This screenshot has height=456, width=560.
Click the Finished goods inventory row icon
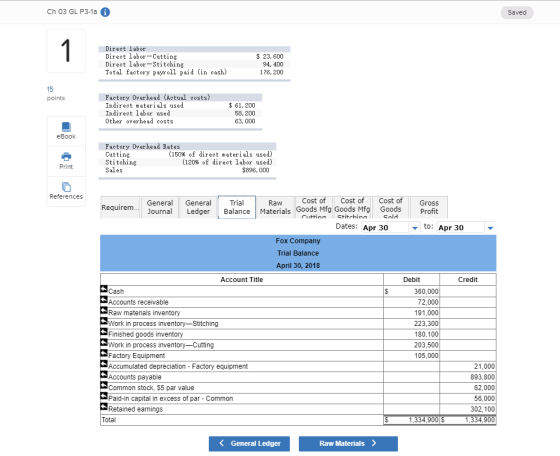coord(104,332)
